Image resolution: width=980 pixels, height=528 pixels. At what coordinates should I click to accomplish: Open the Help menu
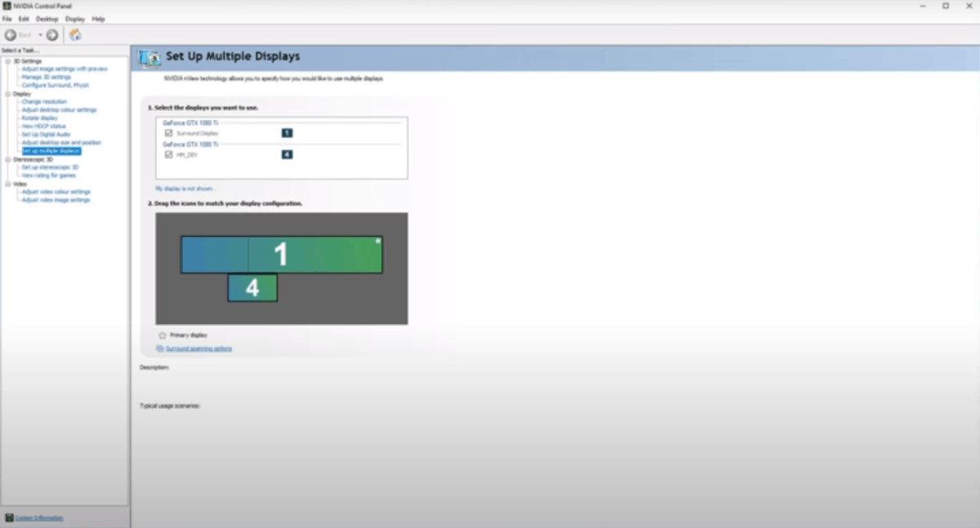(x=98, y=19)
